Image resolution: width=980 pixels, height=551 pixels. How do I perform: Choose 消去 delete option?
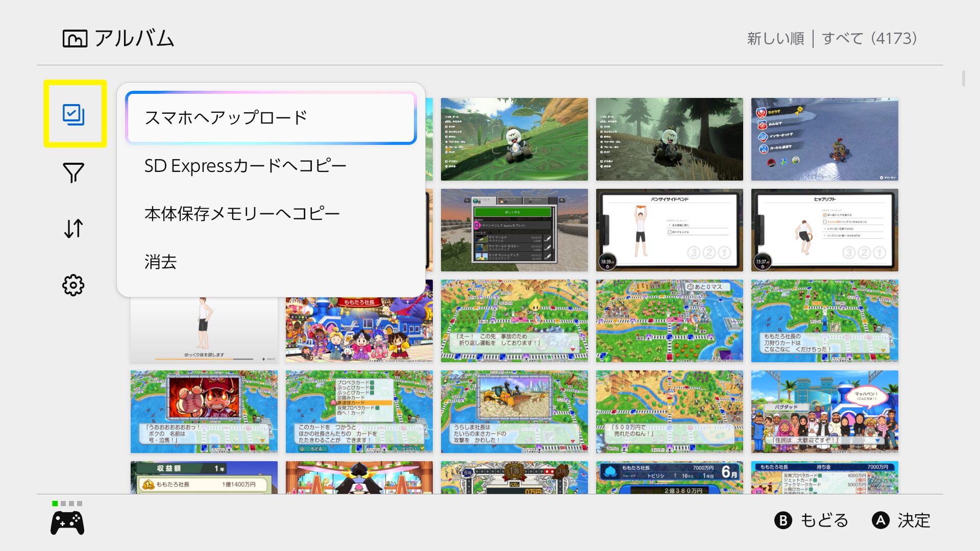point(271,262)
